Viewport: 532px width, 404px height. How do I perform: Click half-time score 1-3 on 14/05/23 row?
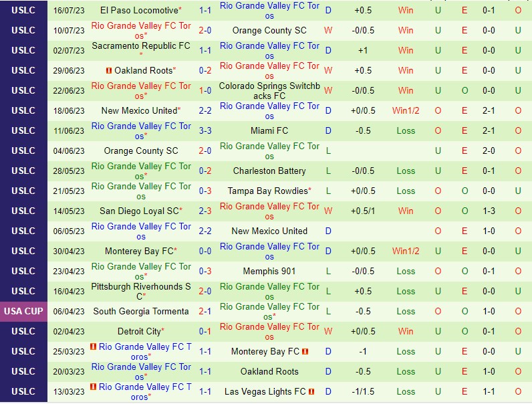coord(489,211)
